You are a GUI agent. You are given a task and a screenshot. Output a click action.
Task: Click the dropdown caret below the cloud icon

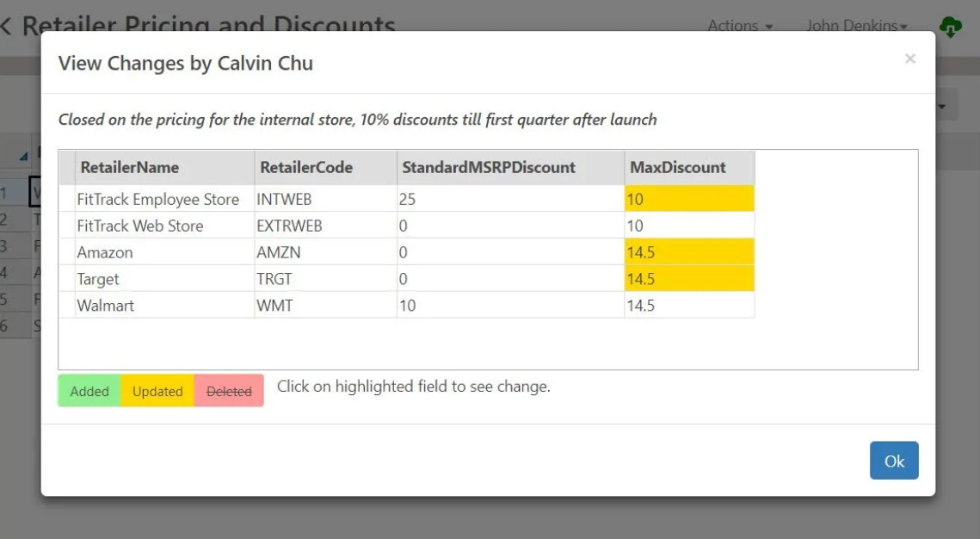coord(942,108)
